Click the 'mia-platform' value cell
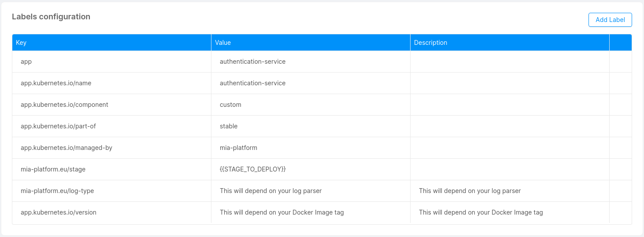 [238, 148]
